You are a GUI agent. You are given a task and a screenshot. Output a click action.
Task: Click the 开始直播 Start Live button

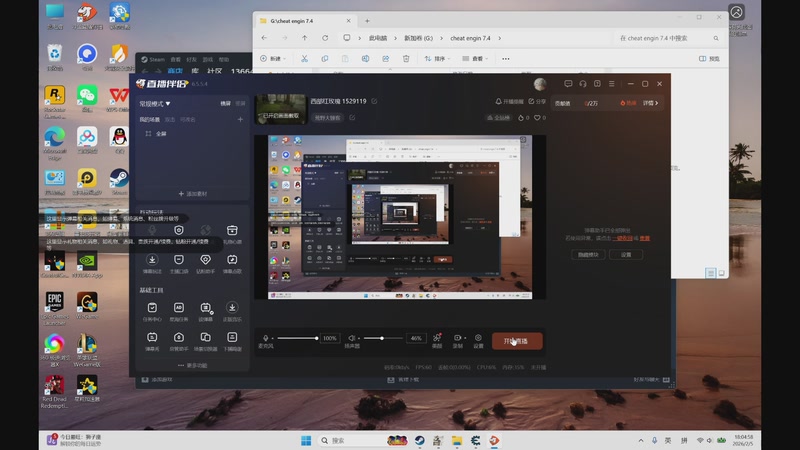(517, 341)
